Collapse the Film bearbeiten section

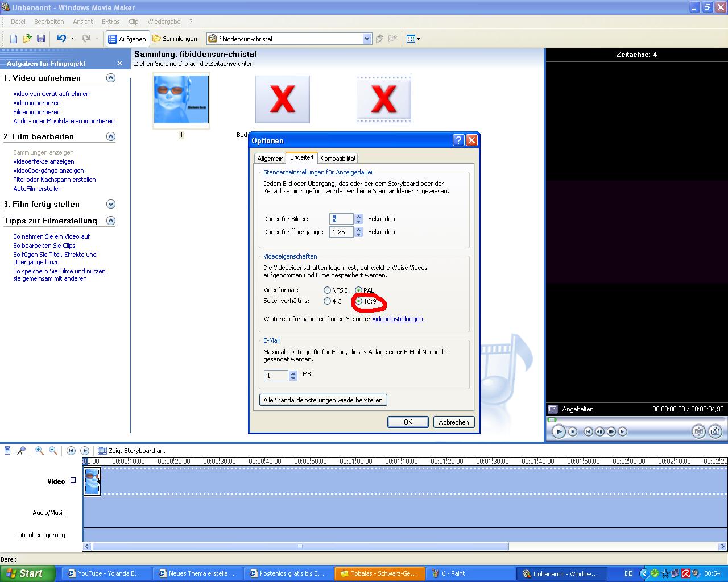click(111, 136)
